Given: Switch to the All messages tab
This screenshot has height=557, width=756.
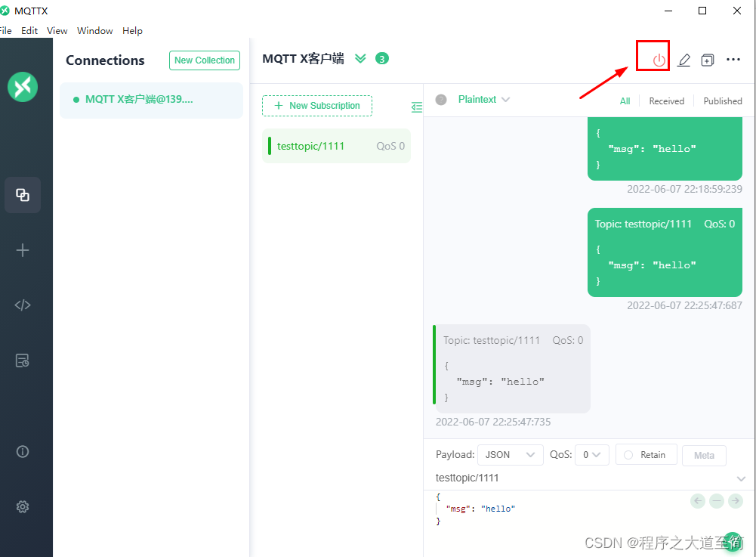Looking at the screenshot, I should pos(625,101).
